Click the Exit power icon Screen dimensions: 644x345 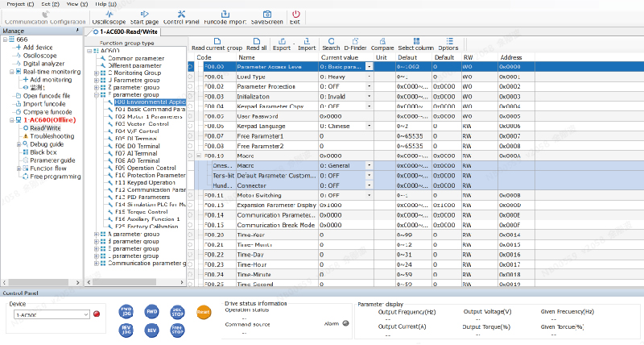click(295, 15)
